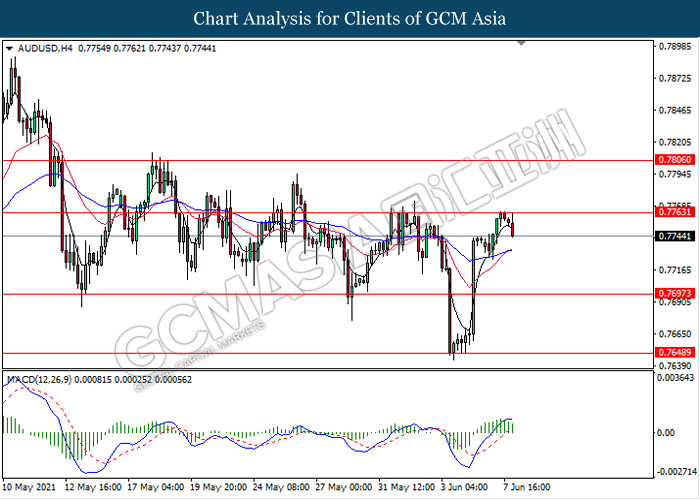Select the red 0.78060 price level label
This screenshot has height=500, width=700.
click(x=675, y=159)
